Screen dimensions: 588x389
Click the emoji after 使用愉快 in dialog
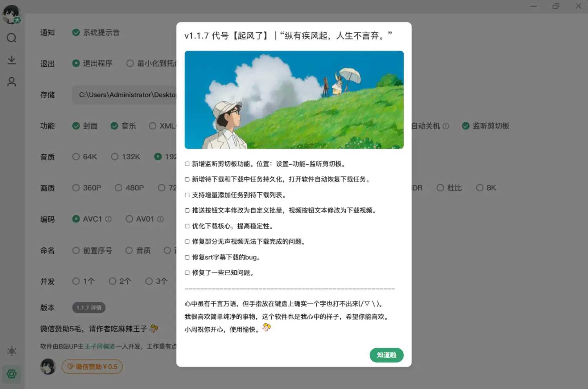pos(267,327)
